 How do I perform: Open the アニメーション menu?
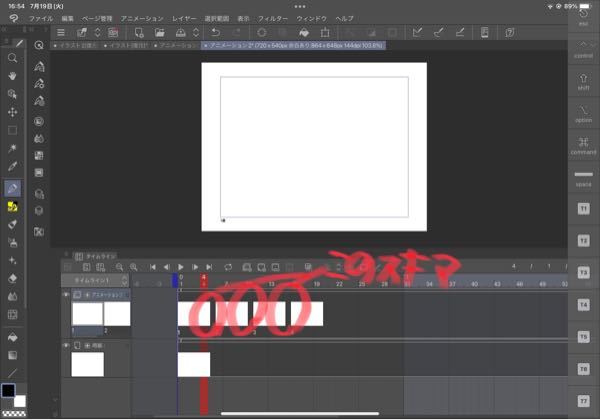point(142,18)
